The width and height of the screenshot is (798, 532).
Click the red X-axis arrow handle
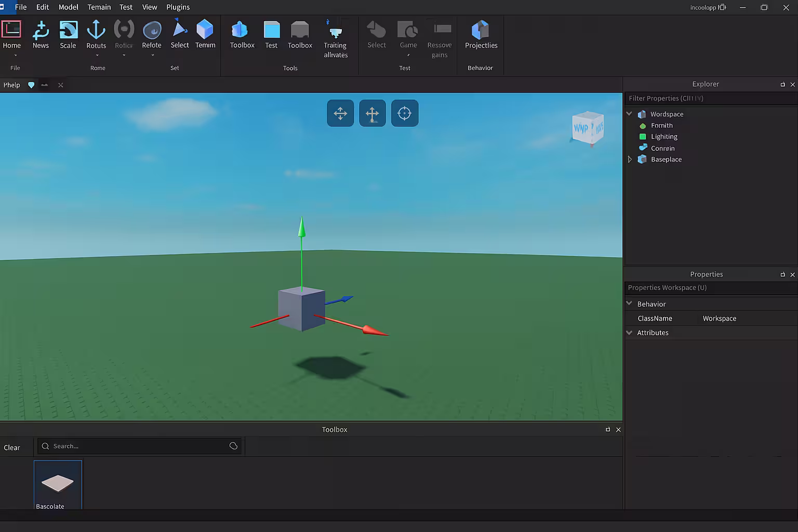(x=375, y=330)
